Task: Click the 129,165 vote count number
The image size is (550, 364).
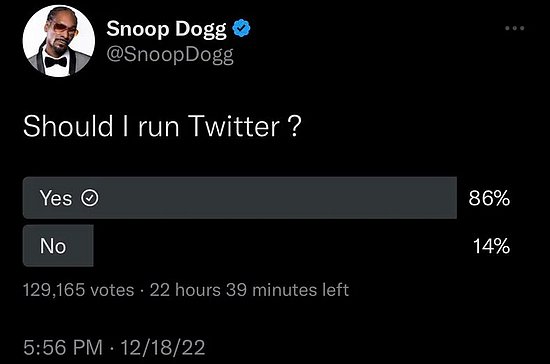Action: click(x=54, y=290)
